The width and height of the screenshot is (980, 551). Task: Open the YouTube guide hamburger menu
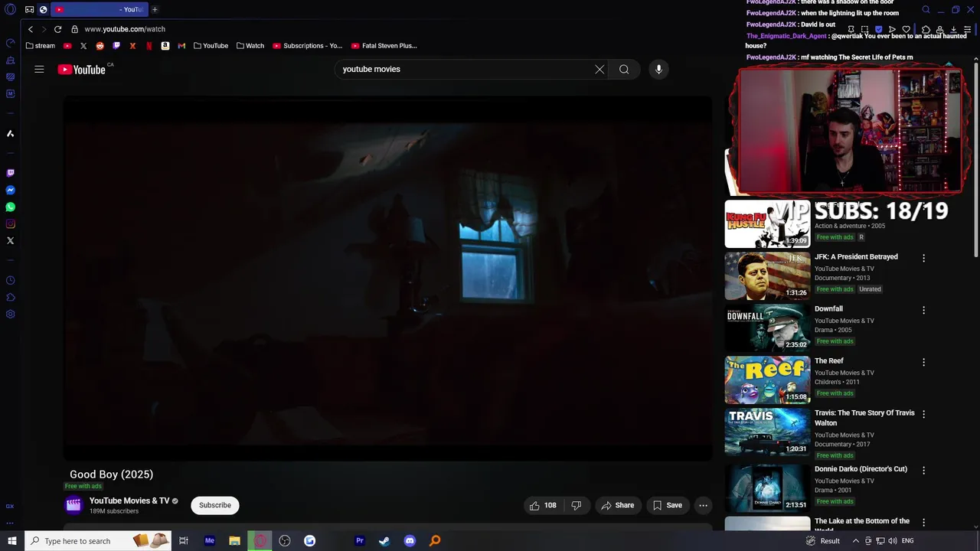click(x=39, y=70)
